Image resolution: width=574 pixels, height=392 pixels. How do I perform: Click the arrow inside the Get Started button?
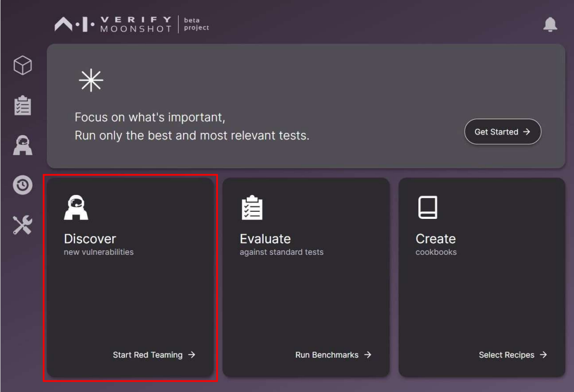528,132
